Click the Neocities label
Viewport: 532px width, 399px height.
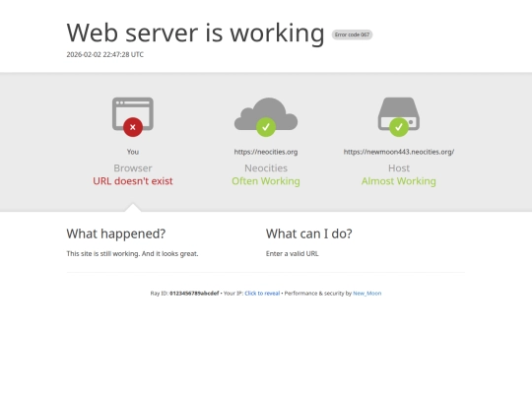[x=266, y=167]
